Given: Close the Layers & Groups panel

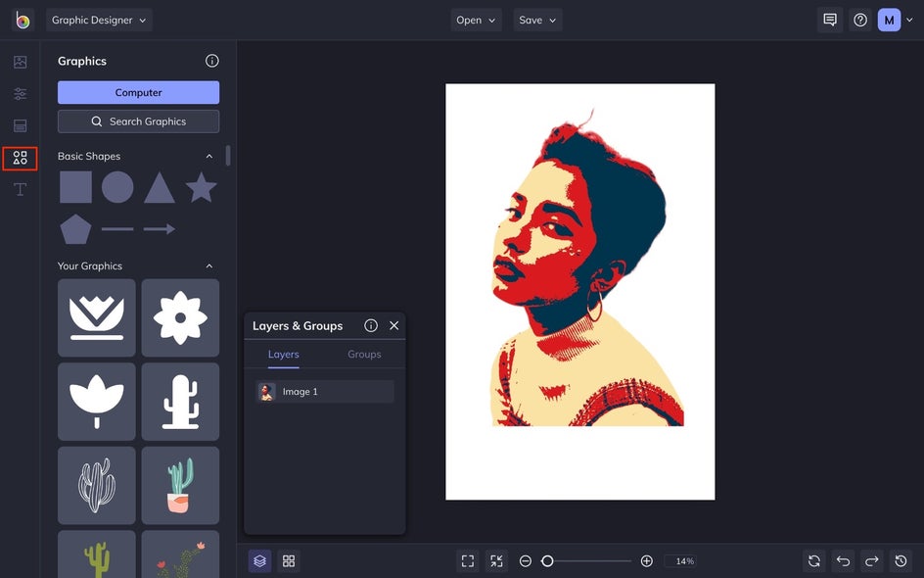Looking at the screenshot, I should pos(394,325).
